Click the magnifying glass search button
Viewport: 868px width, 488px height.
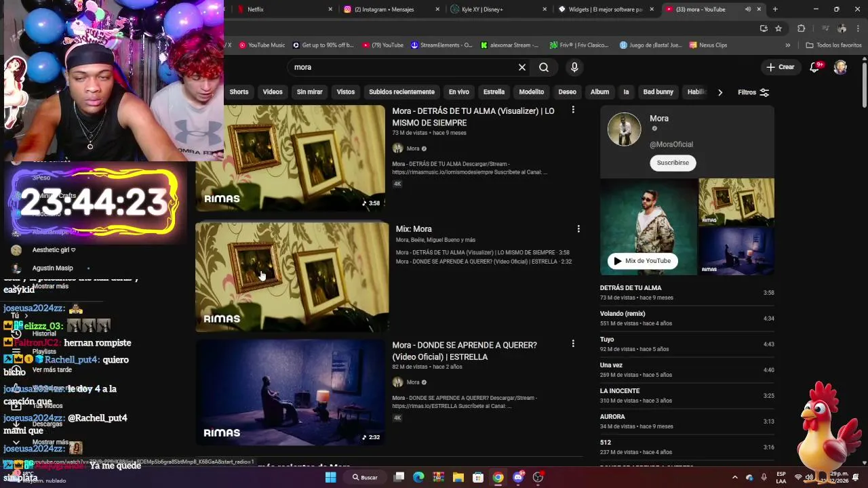(x=544, y=67)
